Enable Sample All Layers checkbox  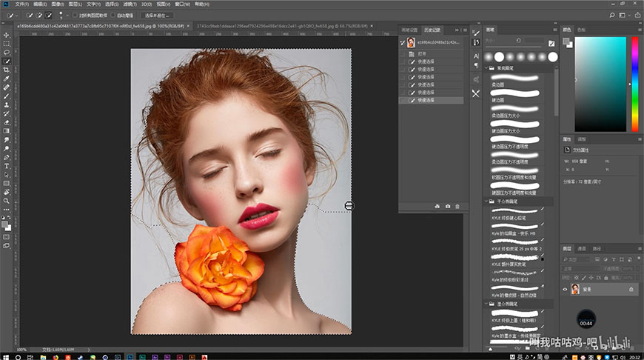(x=76, y=15)
